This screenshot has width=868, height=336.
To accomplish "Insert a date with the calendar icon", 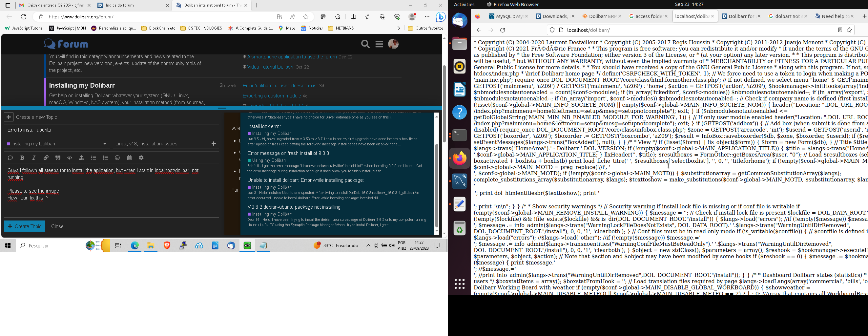I will (129, 158).
